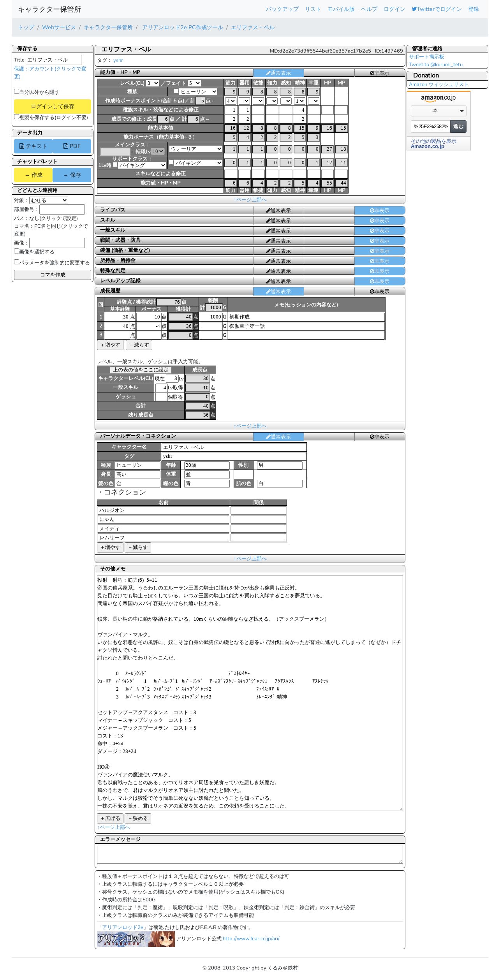The image size is (500, 980).
Task: Show 一般スキル section with 通常表示
Action: (x=278, y=230)
